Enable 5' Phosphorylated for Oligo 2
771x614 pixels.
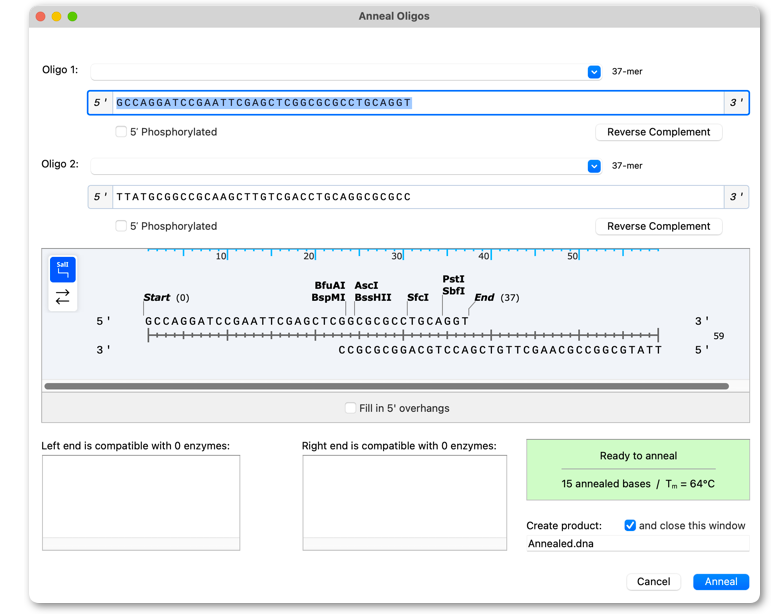pos(121,226)
